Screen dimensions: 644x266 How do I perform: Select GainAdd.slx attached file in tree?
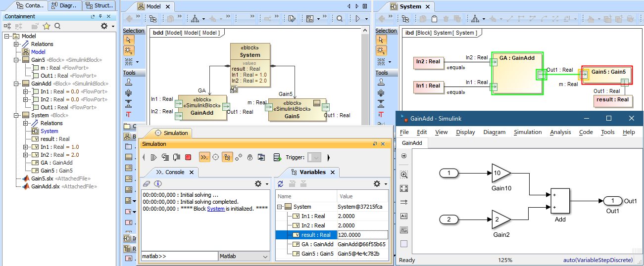[x=45, y=186]
